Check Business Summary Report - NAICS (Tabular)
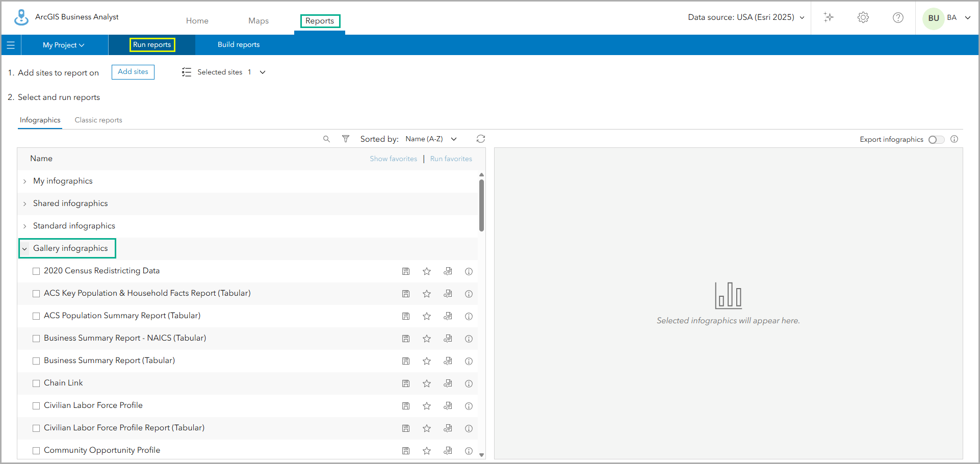This screenshot has height=464, width=980. click(x=36, y=339)
